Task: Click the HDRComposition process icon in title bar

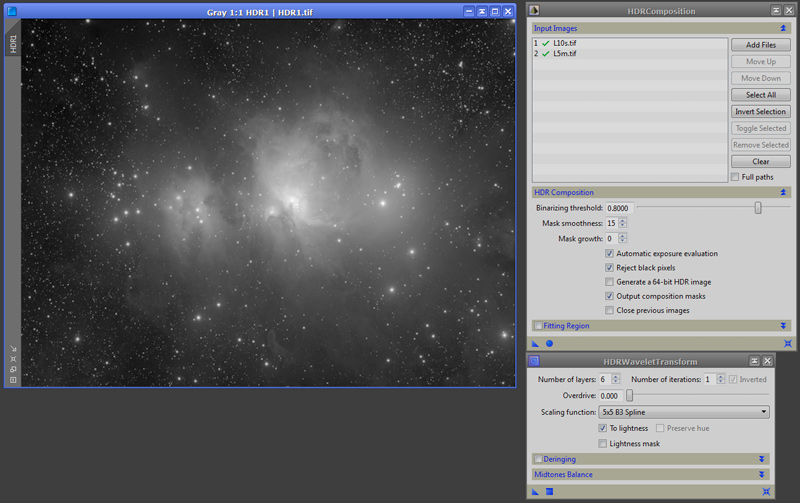Action: pyautogui.click(x=535, y=11)
